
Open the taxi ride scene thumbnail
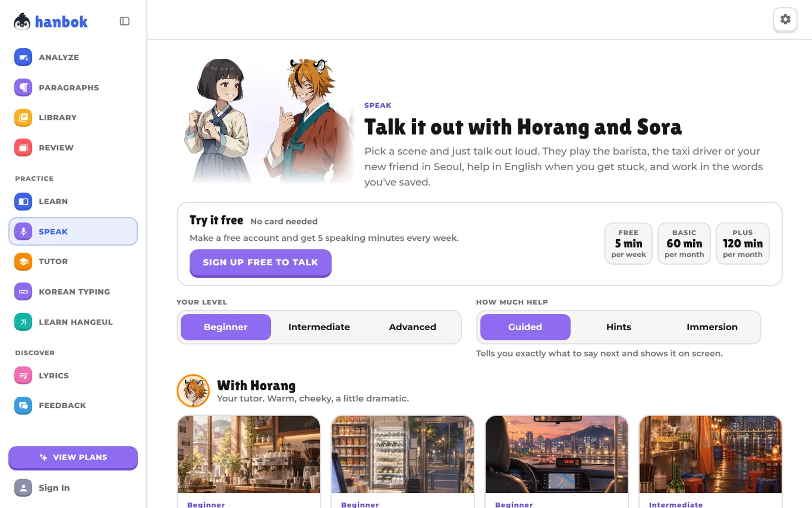coord(557,454)
